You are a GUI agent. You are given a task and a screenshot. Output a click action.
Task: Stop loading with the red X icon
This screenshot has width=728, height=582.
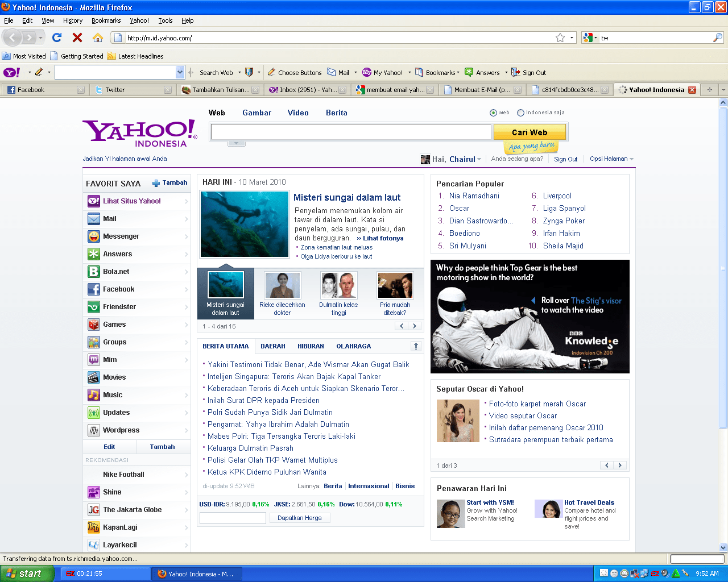pos(77,38)
